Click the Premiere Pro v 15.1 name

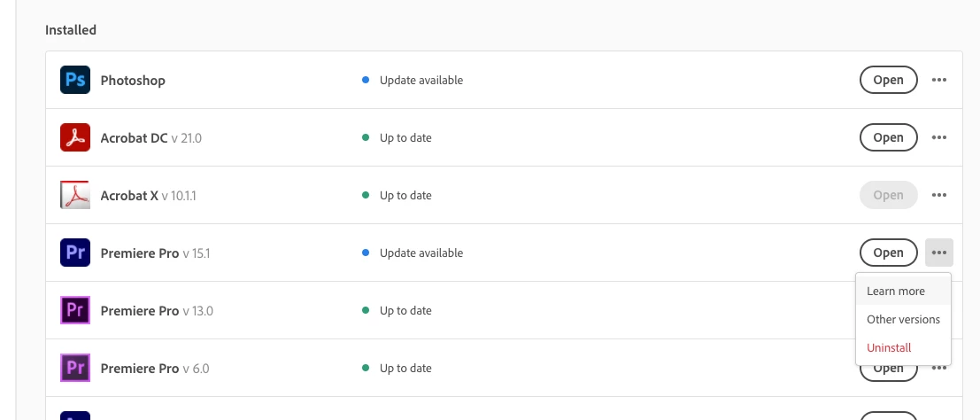coord(155,253)
